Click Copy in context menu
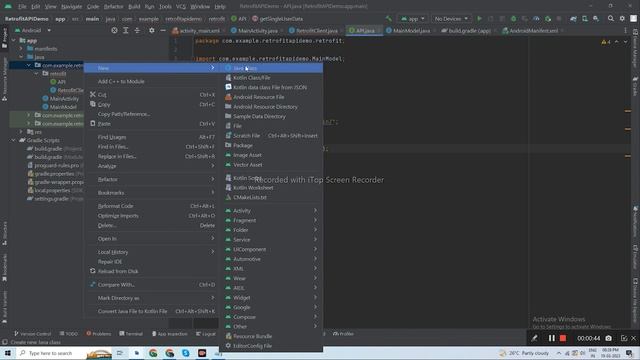Image resolution: width=640 pixels, height=360 pixels. 151,104
